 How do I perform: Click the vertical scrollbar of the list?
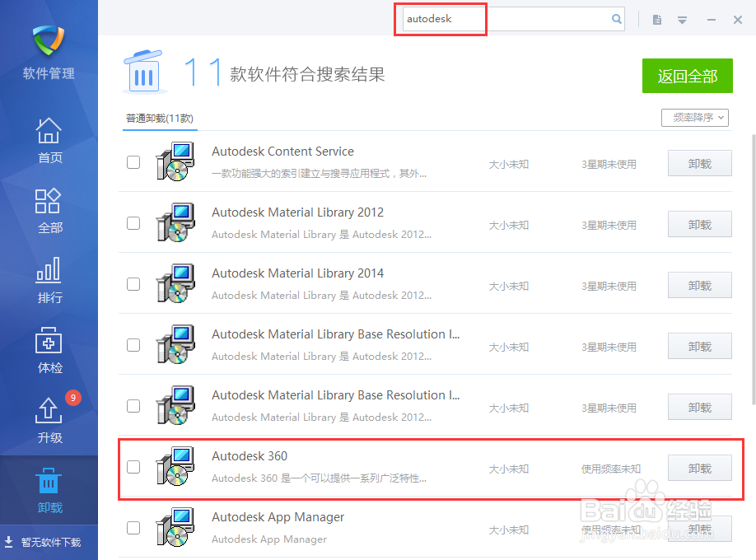coord(753,270)
